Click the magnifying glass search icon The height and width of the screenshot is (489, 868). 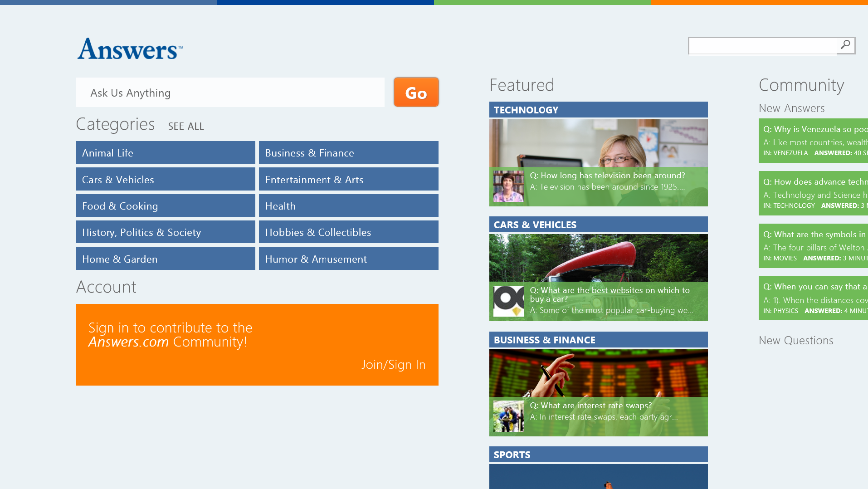[845, 45]
